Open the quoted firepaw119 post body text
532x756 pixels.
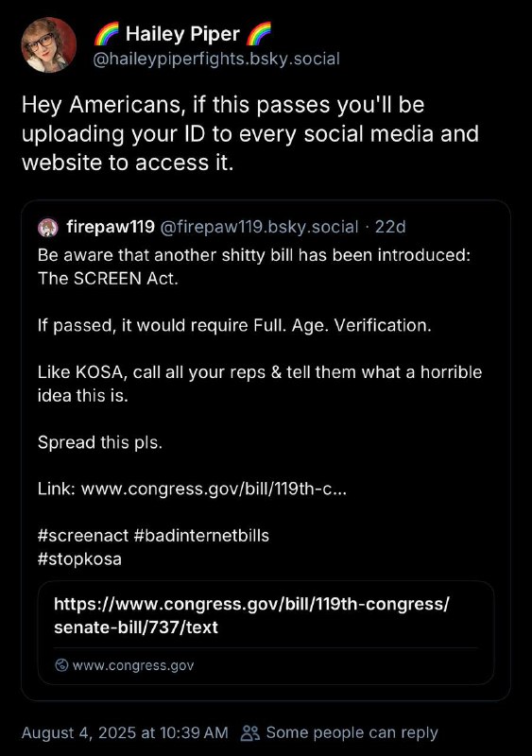[x=260, y=407]
